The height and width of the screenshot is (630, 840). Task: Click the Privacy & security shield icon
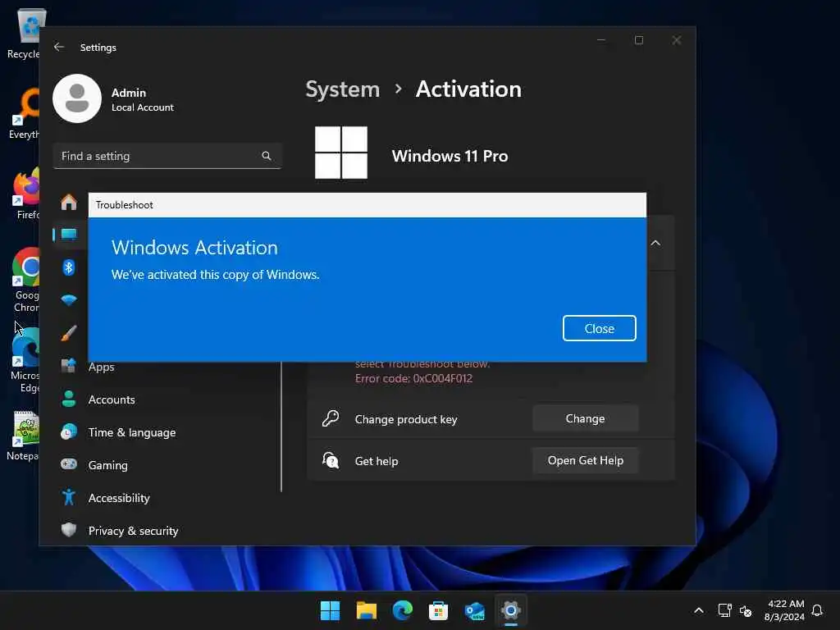(x=69, y=530)
